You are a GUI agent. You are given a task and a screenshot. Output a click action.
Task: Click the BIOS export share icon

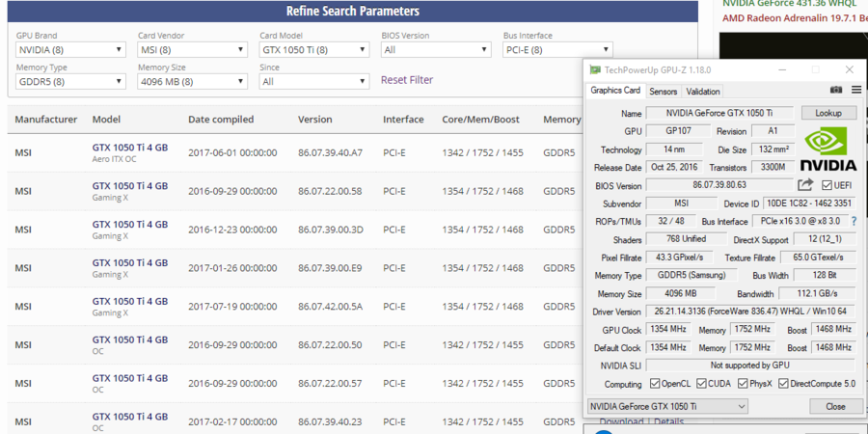pos(805,185)
